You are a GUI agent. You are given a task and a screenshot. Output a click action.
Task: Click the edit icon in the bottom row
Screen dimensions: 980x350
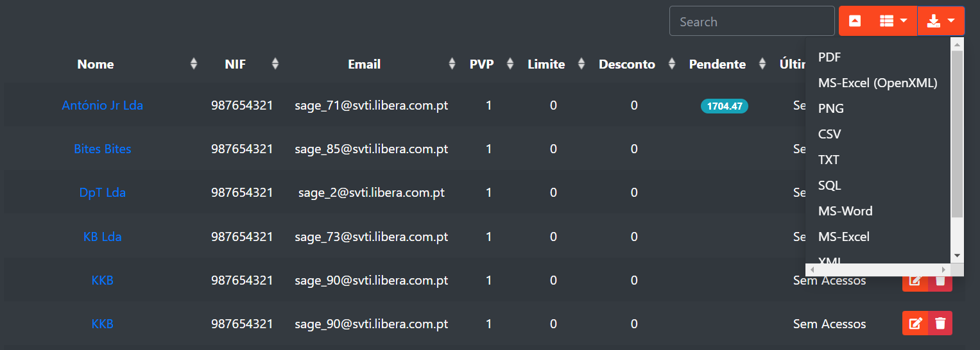pyautogui.click(x=916, y=323)
